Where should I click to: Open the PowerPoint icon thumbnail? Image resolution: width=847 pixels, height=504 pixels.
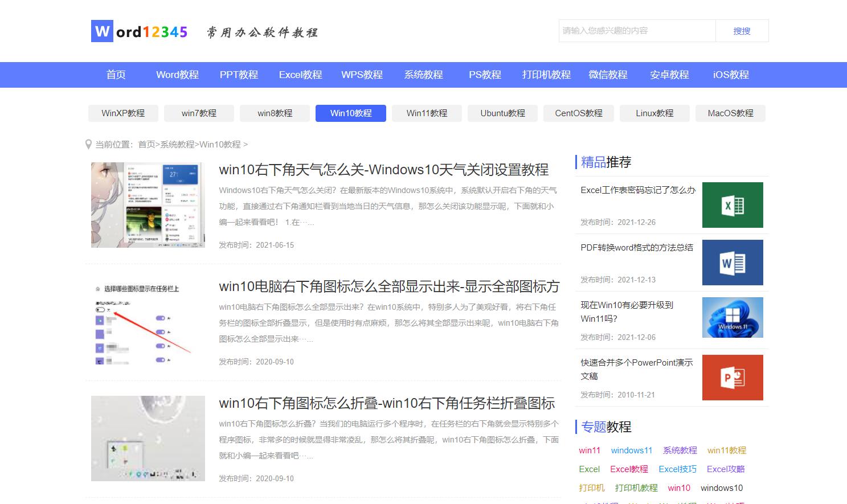733,378
